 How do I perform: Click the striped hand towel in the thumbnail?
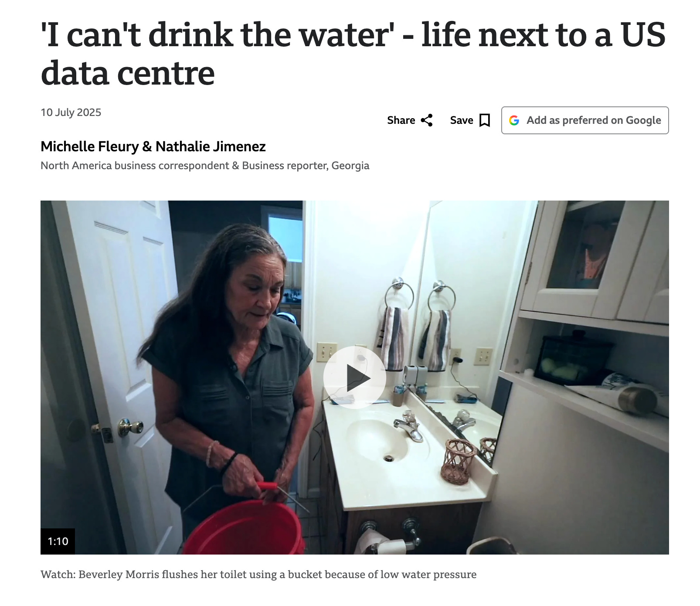coord(395,338)
